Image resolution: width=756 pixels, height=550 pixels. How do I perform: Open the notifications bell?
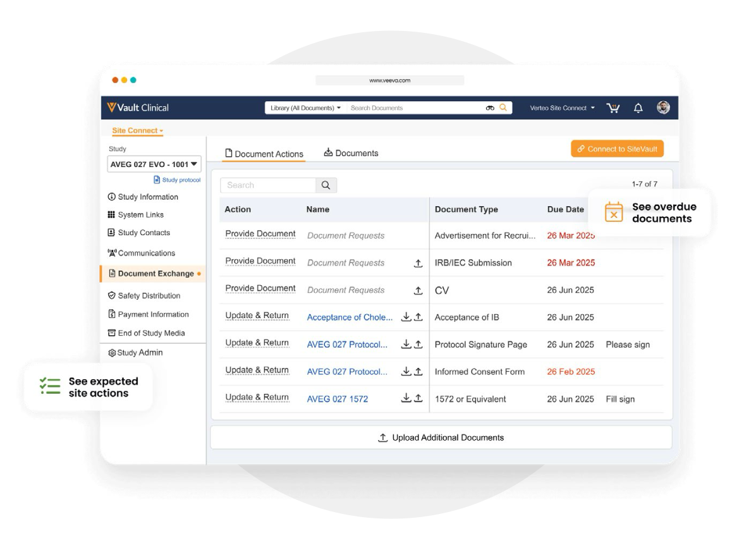638,108
